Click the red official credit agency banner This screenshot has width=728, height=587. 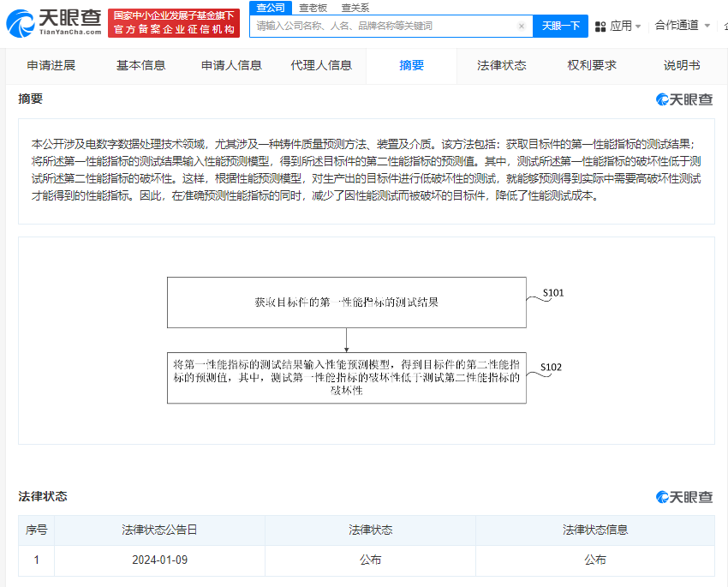[174, 23]
